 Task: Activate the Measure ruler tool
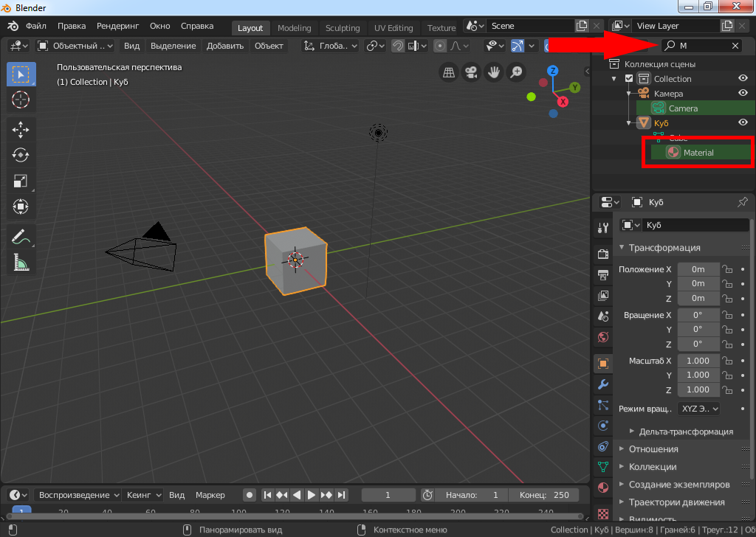pyautogui.click(x=21, y=262)
